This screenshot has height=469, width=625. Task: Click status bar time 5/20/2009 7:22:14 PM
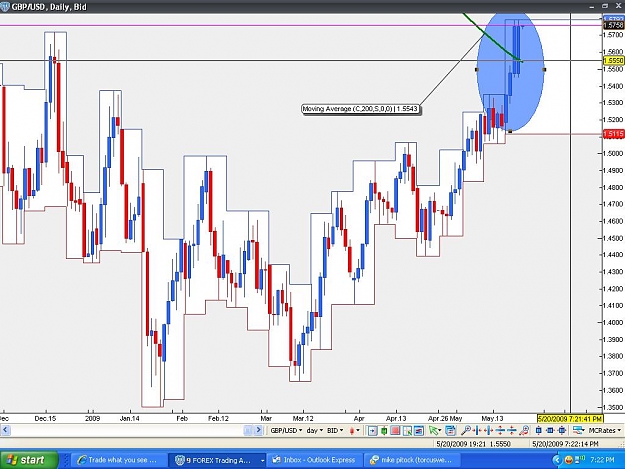point(565,444)
